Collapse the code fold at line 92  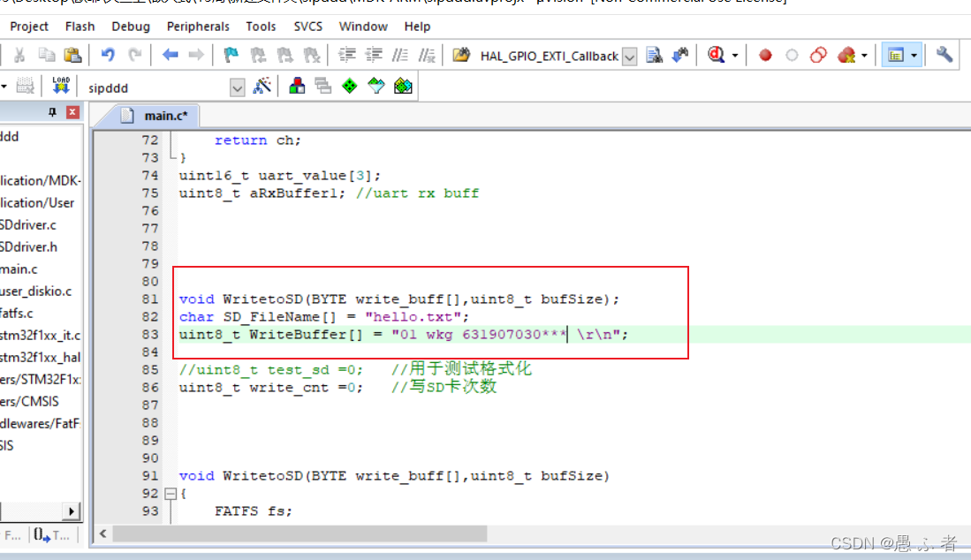pos(171,494)
